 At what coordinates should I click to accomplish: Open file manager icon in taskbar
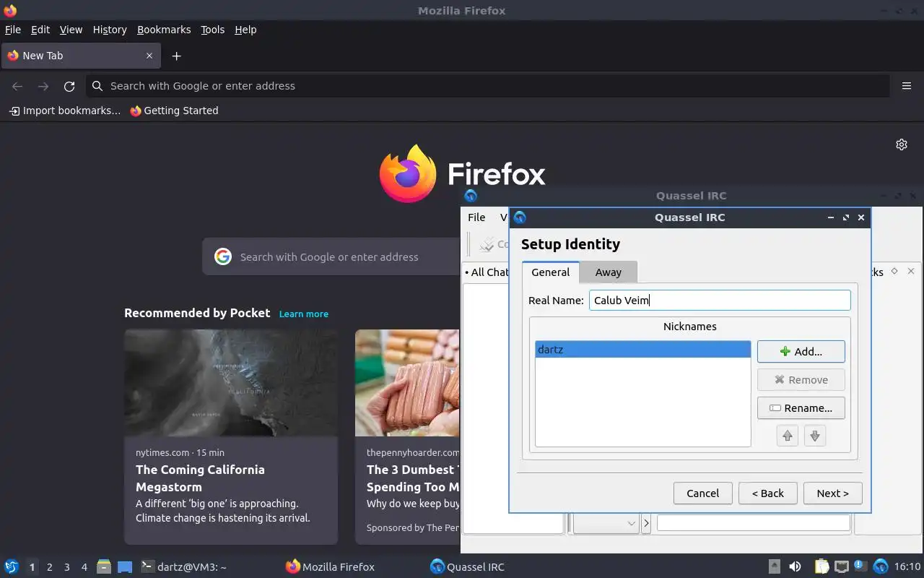tap(104, 567)
